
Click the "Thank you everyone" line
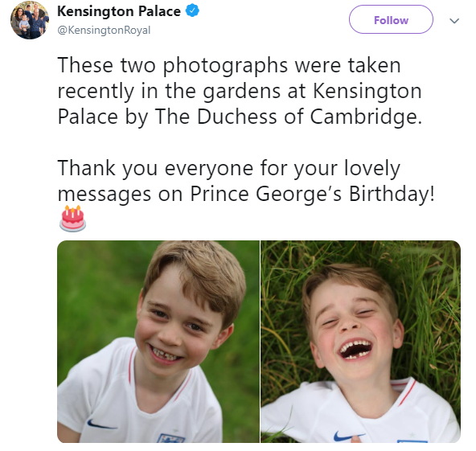tap(228, 168)
